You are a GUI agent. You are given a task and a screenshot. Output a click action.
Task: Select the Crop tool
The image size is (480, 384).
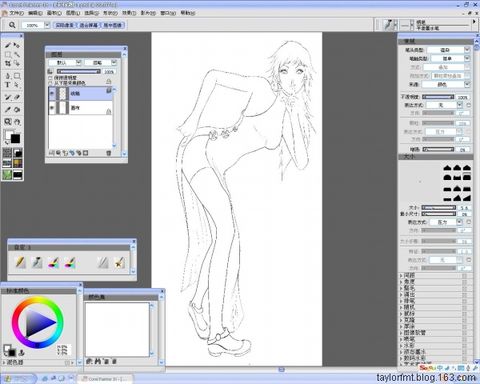coord(8,63)
